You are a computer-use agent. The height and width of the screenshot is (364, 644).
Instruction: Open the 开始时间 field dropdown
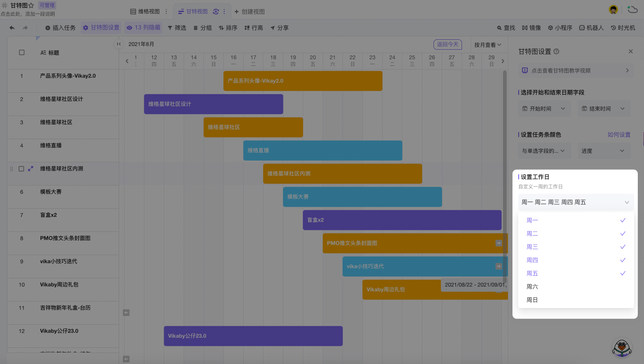tap(544, 108)
